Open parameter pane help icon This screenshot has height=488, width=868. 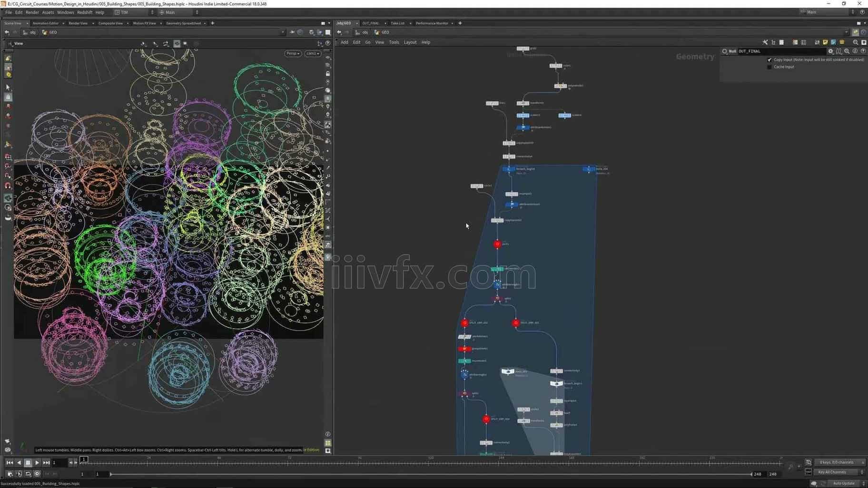click(x=863, y=51)
